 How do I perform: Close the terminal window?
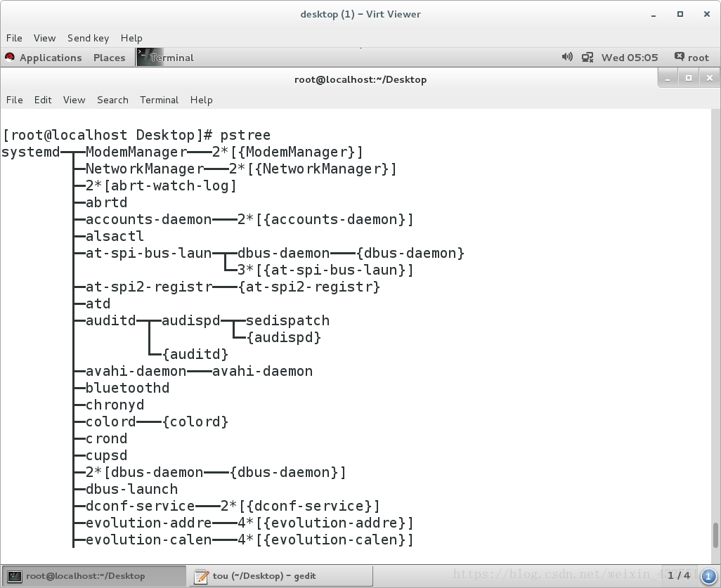[x=710, y=79]
